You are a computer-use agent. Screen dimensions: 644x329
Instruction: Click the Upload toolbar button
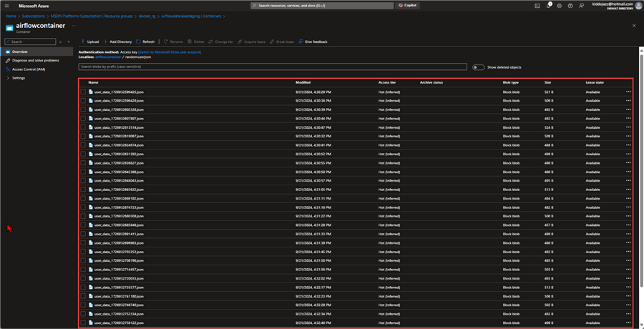[x=90, y=41]
